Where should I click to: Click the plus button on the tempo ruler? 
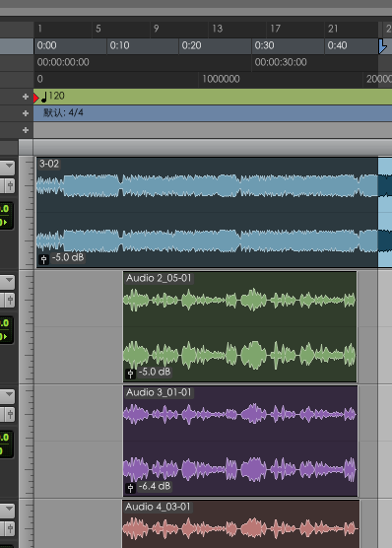coord(26,97)
